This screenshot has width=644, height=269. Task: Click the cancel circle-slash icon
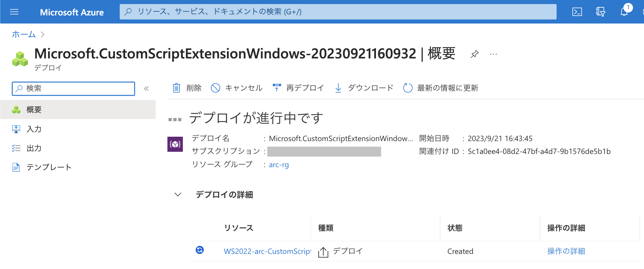pyautogui.click(x=216, y=88)
